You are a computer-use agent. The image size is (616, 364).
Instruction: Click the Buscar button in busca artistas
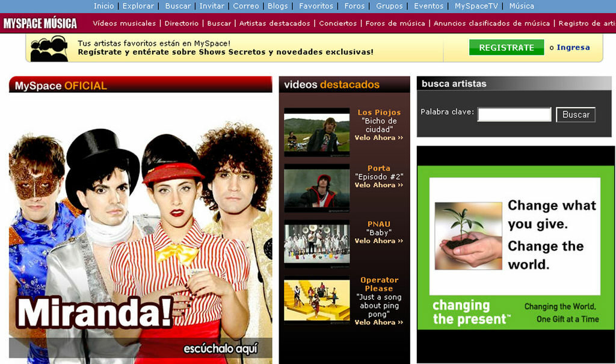(576, 114)
